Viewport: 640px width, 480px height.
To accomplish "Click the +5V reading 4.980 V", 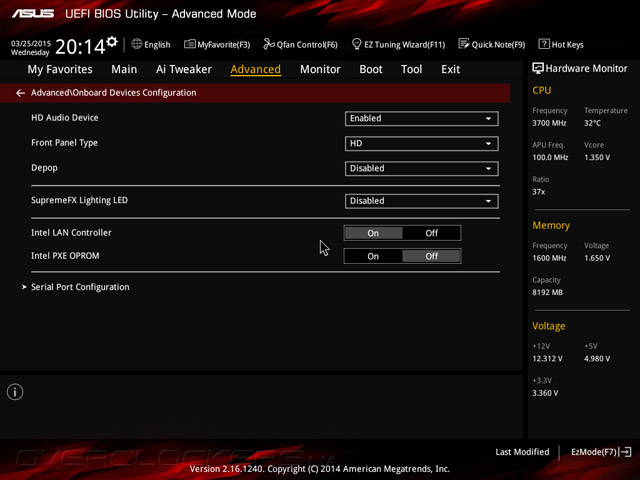I will pos(597,358).
